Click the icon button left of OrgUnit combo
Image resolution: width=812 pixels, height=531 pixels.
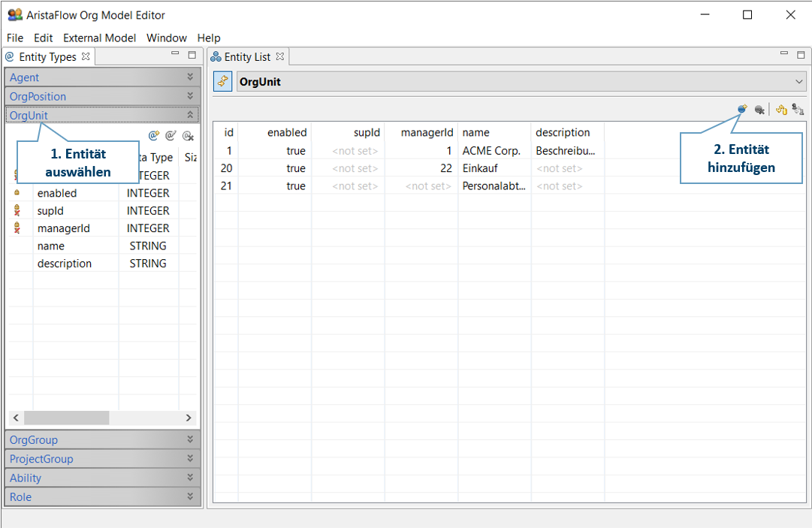tap(222, 82)
